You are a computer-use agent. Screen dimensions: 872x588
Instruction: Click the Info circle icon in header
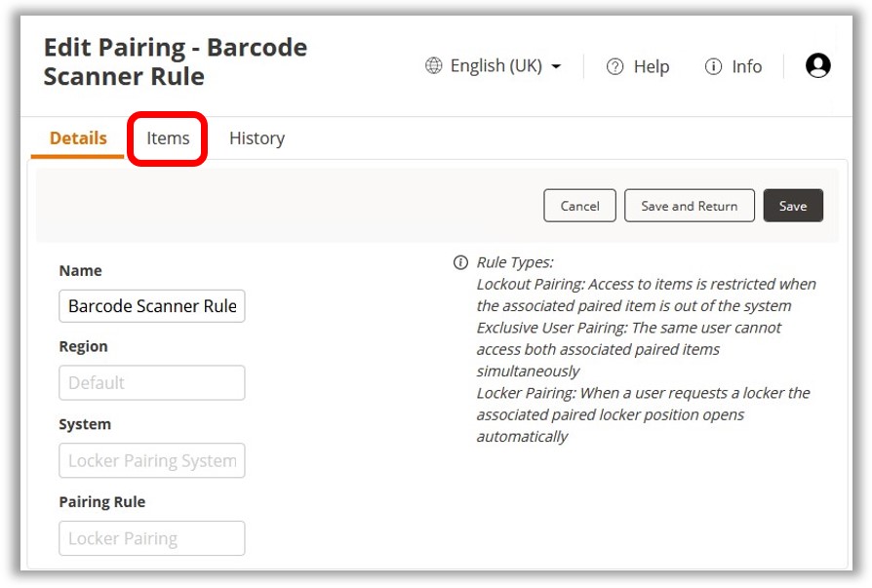point(713,67)
